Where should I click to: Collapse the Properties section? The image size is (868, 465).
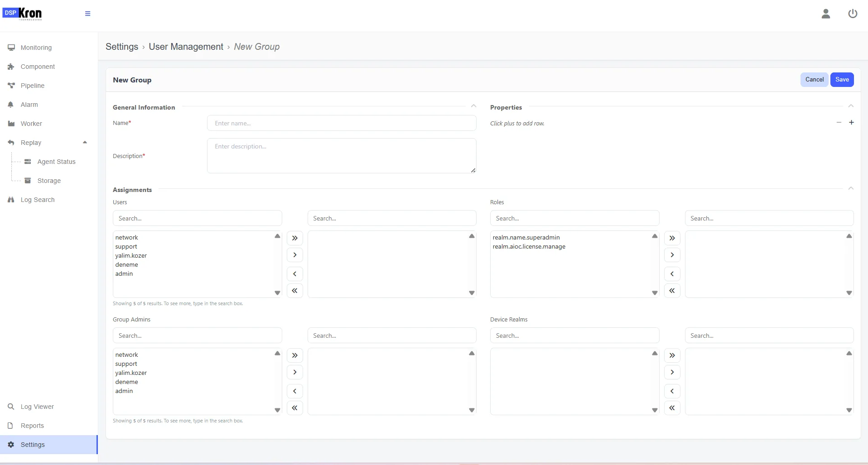point(851,106)
